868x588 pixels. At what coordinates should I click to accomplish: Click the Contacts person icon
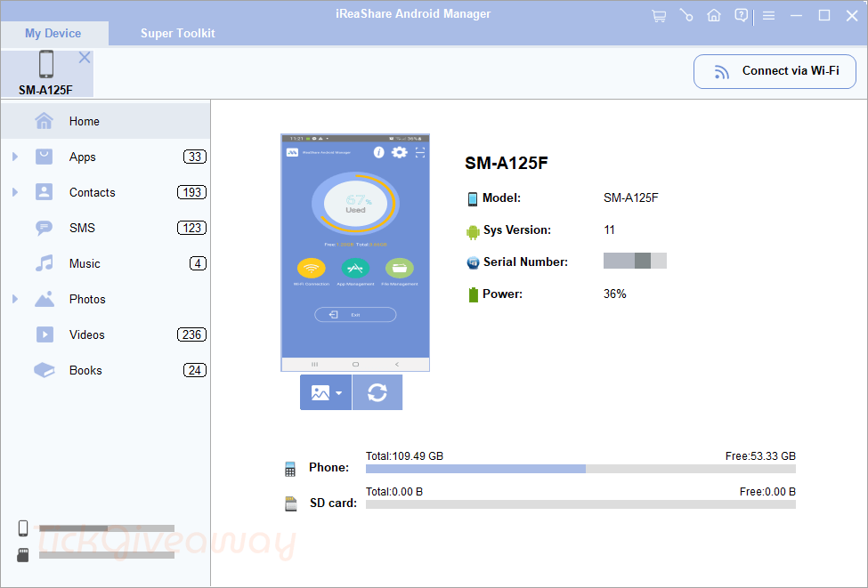(45, 192)
